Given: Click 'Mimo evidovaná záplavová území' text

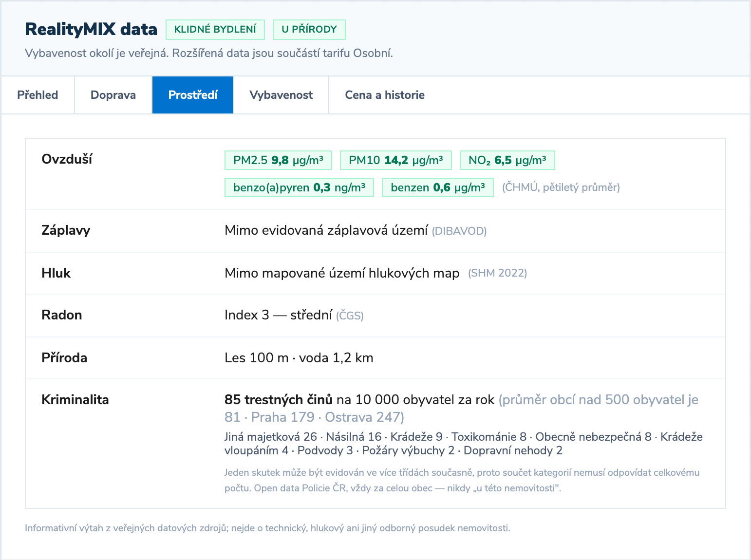Looking at the screenshot, I should click(326, 230).
